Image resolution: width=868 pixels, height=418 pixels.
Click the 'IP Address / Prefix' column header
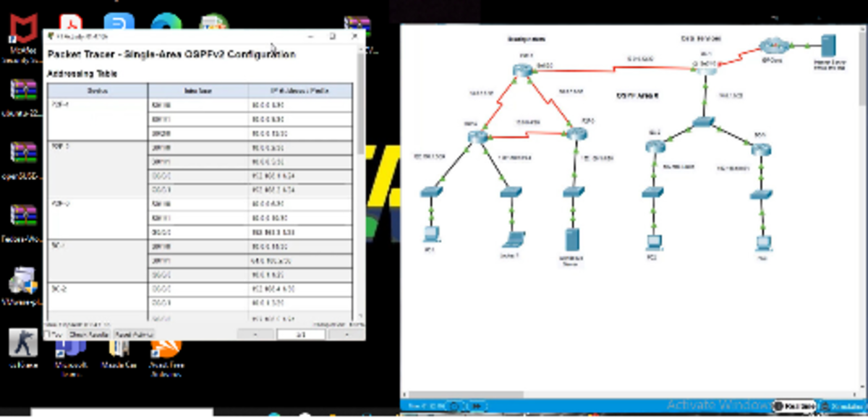click(301, 90)
